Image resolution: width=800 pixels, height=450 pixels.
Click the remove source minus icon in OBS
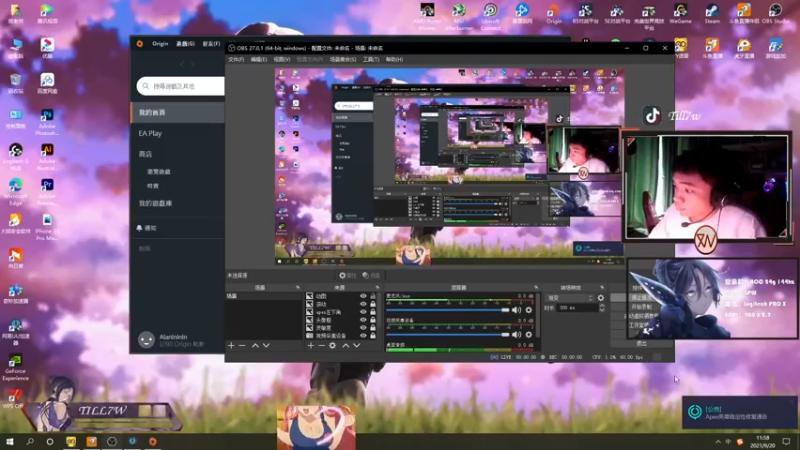(321, 345)
